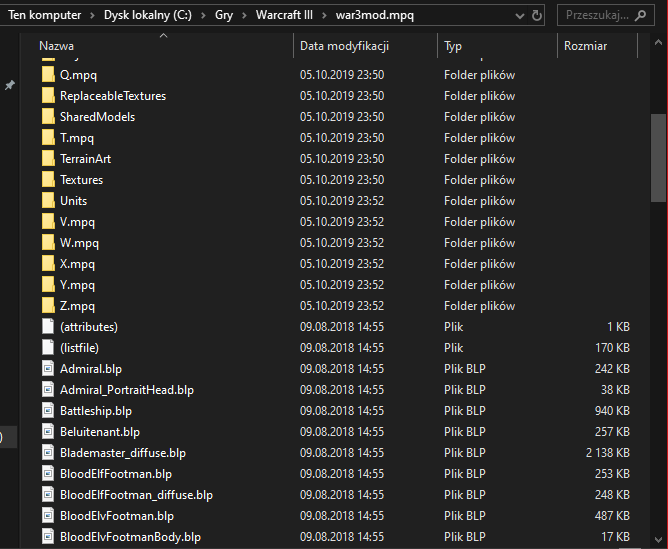
Task: Select the Textures folder icon
Action: pos(48,180)
